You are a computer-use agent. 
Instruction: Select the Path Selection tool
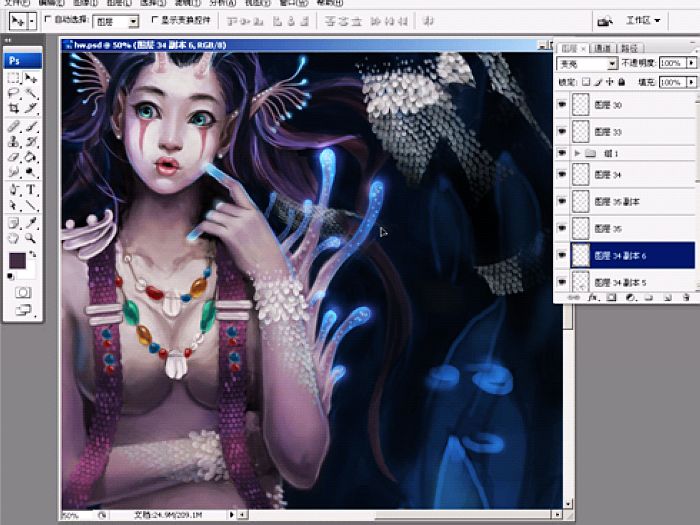[x=13, y=205]
